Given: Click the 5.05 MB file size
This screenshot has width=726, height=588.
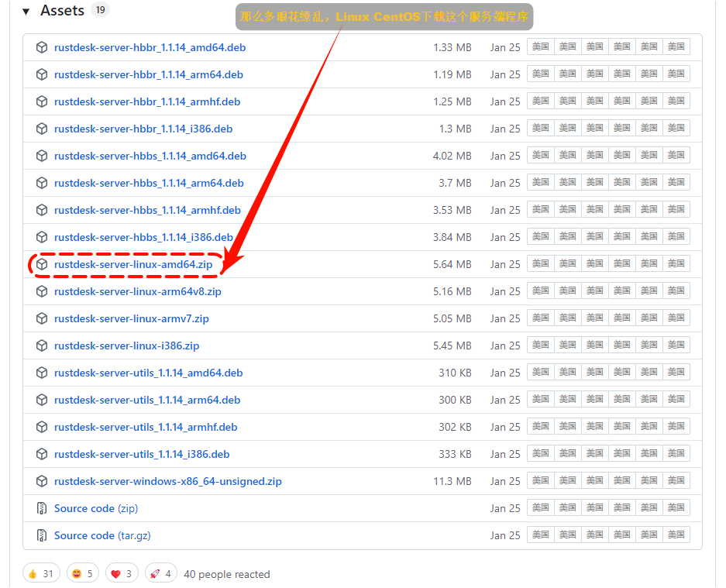Looking at the screenshot, I should click(452, 318).
